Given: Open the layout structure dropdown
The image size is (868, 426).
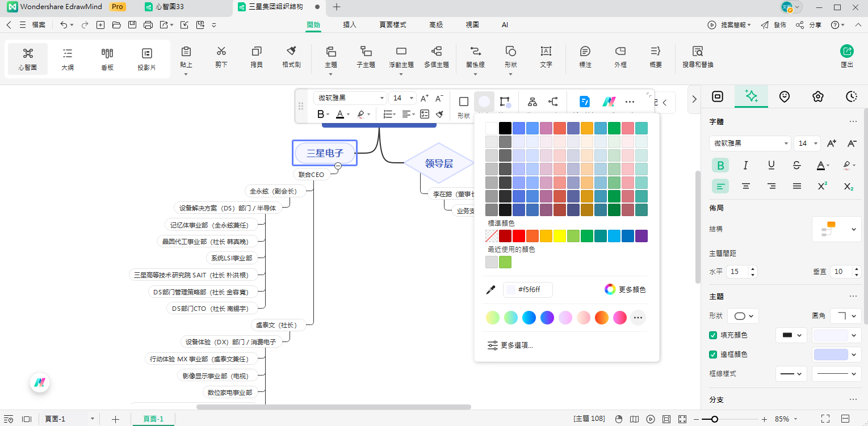Looking at the screenshot, I should click(x=836, y=229).
